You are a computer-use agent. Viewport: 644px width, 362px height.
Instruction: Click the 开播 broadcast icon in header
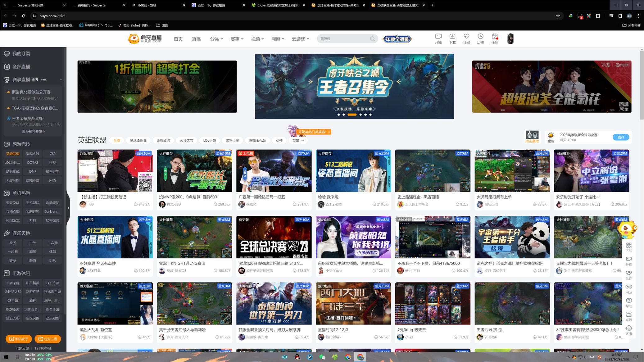[x=438, y=37]
